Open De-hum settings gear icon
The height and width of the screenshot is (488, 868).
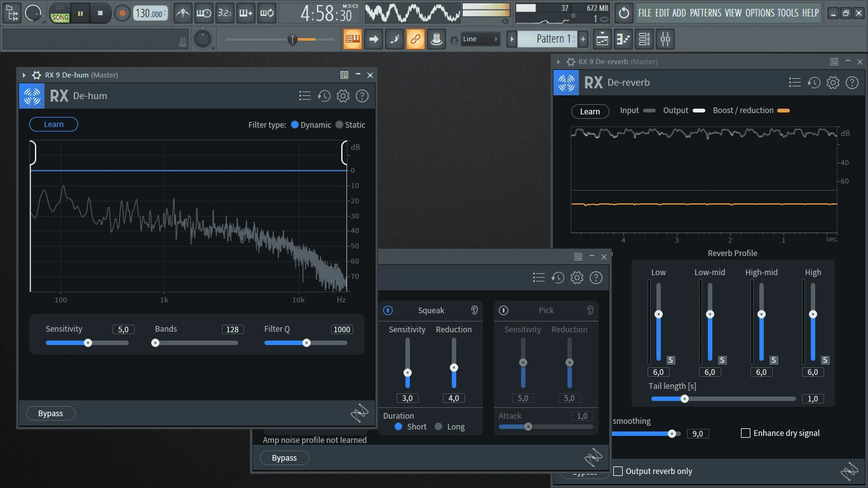[343, 96]
